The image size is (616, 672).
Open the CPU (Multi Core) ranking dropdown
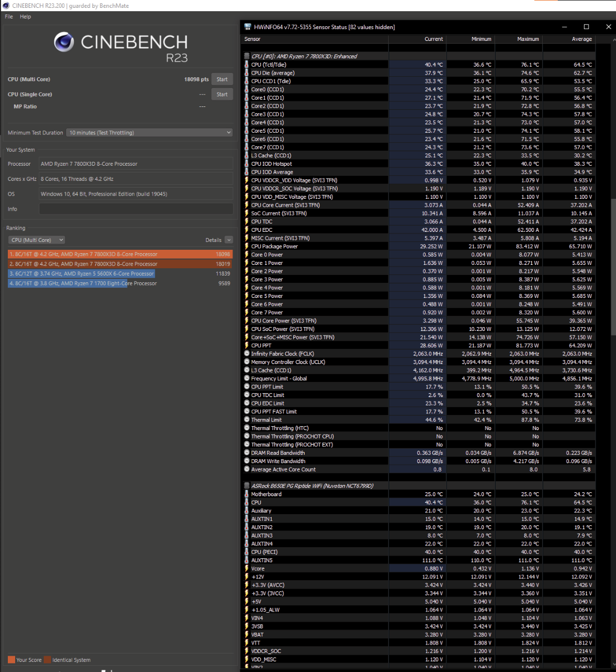(x=36, y=240)
